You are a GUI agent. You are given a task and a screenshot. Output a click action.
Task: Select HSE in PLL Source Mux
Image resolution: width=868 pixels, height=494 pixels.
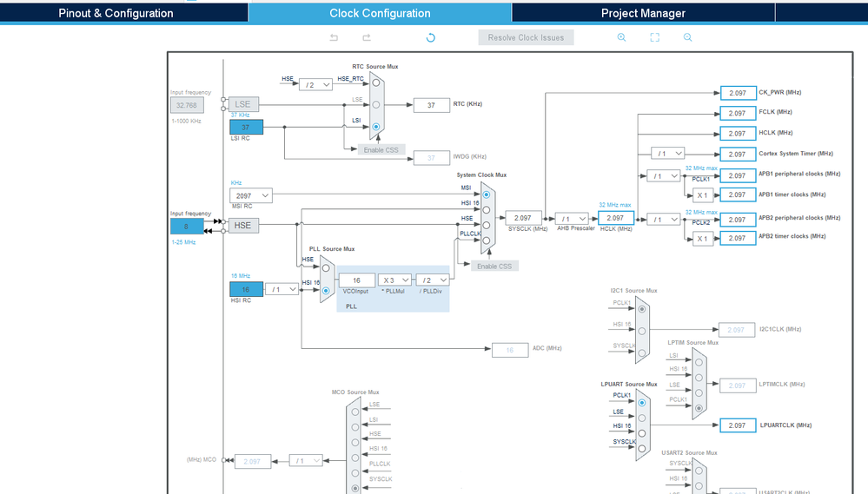[x=326, y=268]
